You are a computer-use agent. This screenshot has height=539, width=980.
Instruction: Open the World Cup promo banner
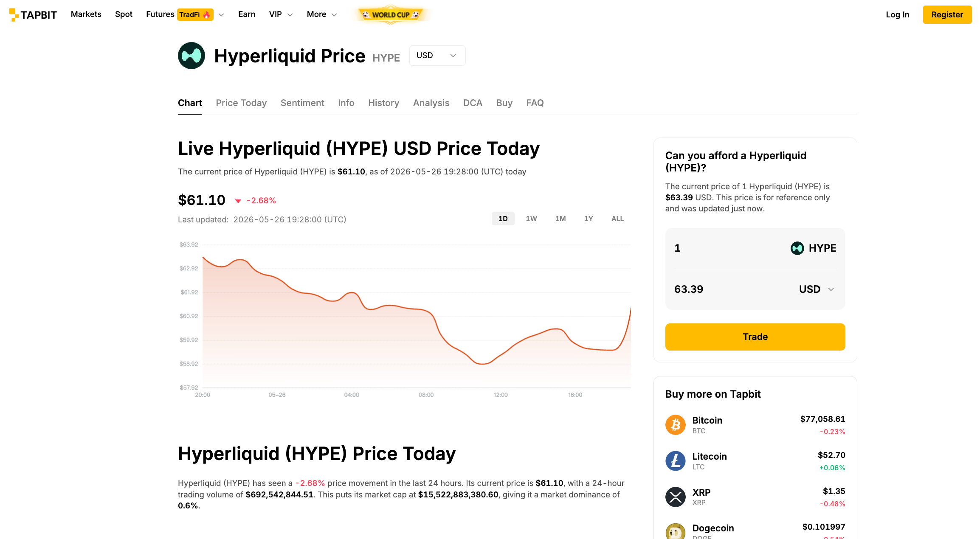[391, 14]
